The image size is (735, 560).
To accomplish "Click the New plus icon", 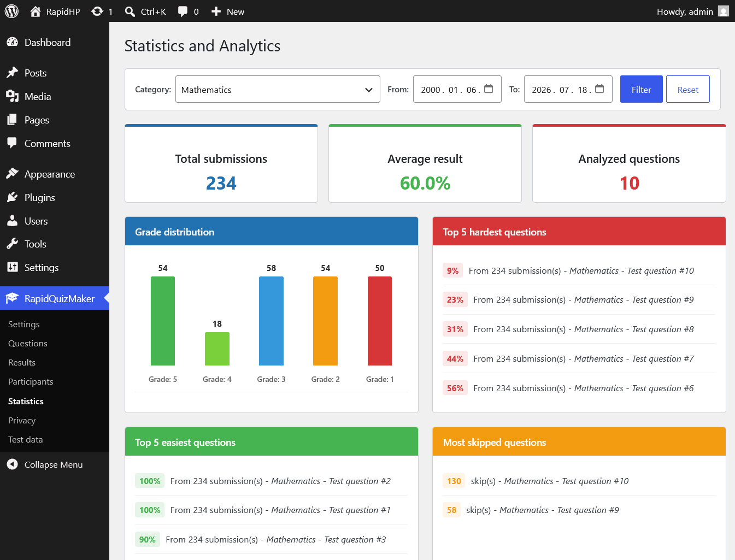I will 216,11.
